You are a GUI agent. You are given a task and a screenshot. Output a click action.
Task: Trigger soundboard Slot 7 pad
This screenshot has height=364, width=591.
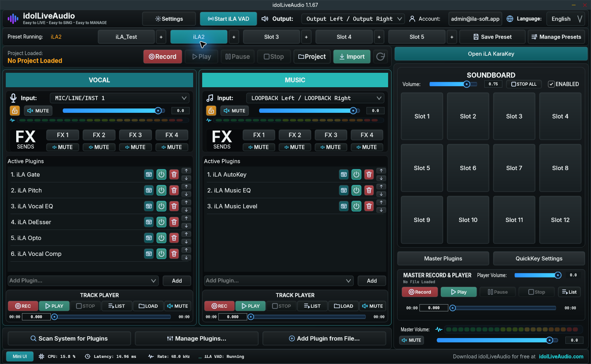514,168
